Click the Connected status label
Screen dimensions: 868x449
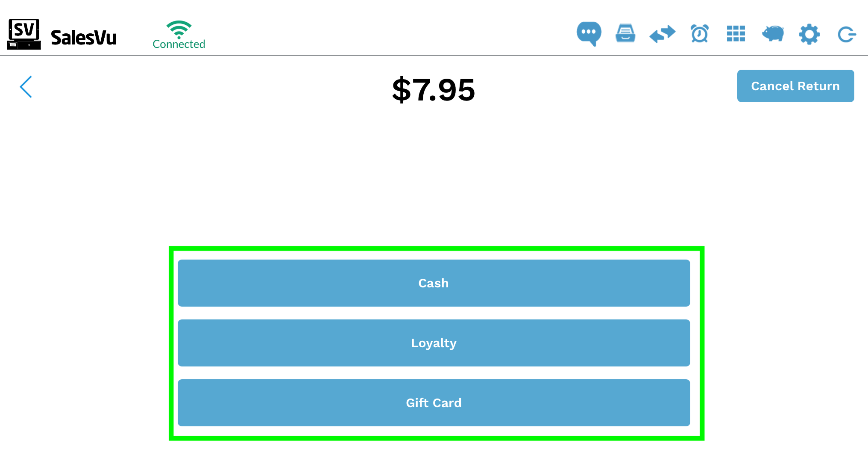[x=179, y=44]
